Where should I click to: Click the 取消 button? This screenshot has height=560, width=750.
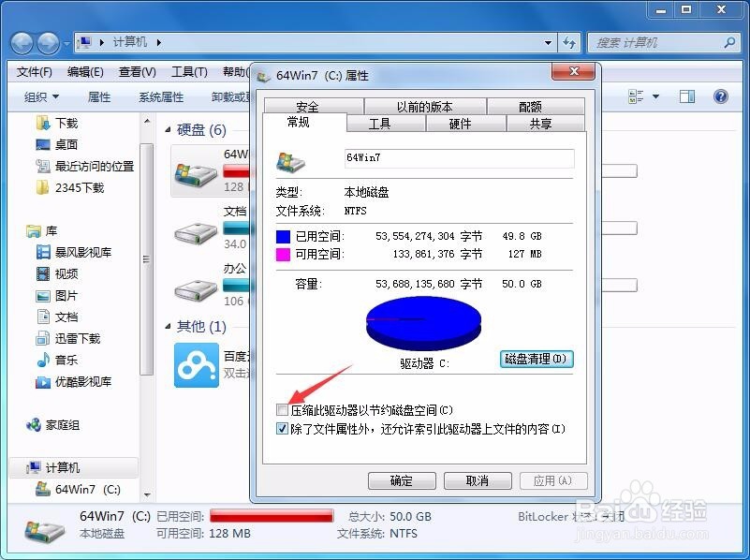tap(478, 480)
